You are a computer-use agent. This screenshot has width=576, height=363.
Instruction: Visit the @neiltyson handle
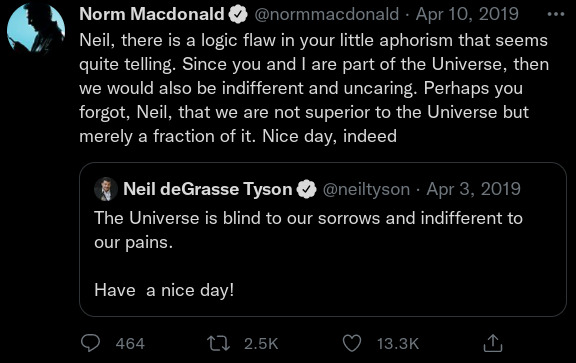tap(366, 189)
